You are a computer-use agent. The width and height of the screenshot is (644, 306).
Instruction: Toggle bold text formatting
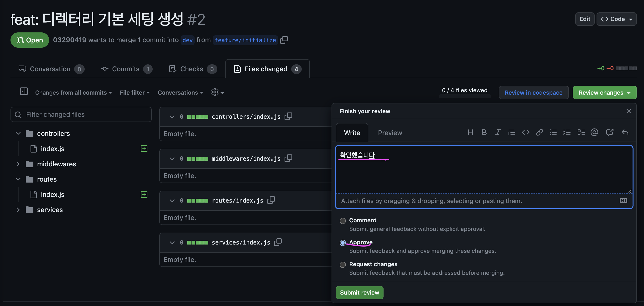pyautogui.click(x=484, y=133)
